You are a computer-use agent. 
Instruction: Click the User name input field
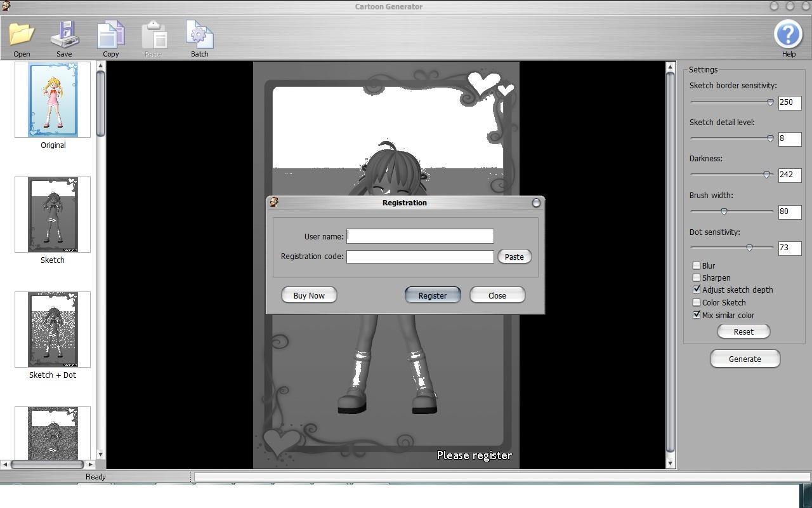pos(419,236)
